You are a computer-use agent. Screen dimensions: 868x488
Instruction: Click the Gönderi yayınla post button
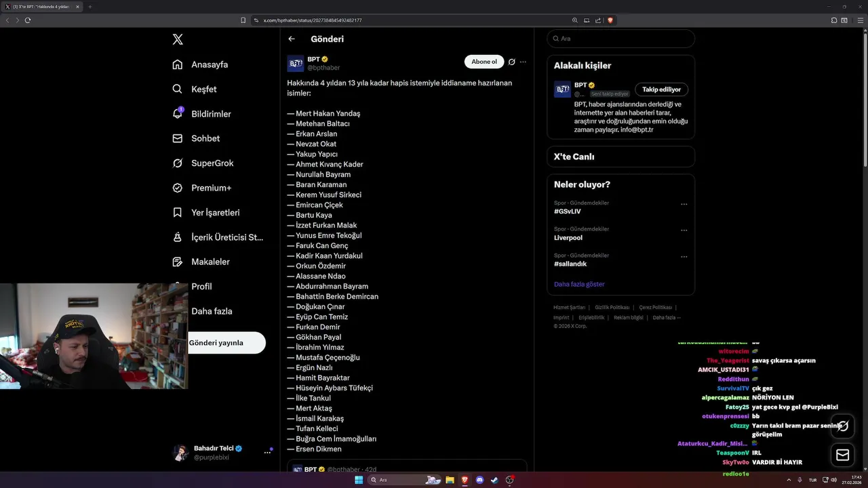click(226, 343)
